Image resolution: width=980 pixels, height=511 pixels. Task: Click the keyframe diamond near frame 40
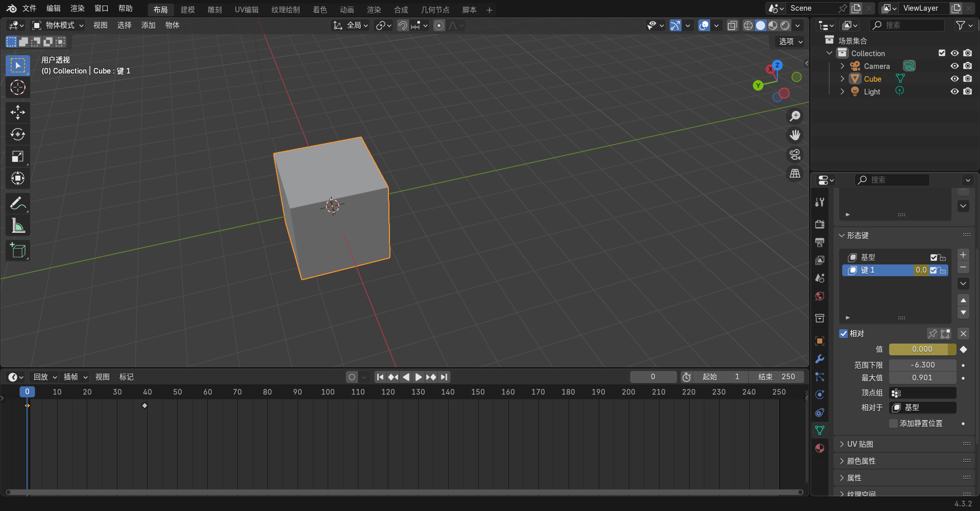click(x=144, y=406)
